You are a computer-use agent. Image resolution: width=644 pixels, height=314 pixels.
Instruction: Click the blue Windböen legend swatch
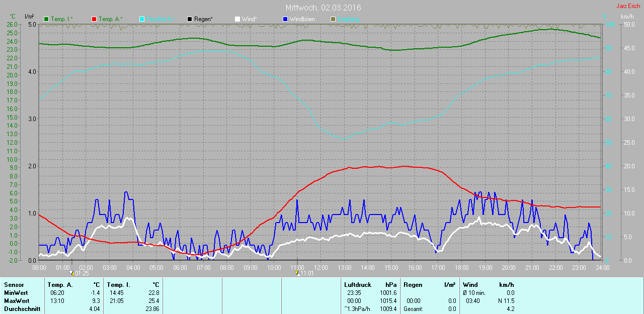[285, 19]
